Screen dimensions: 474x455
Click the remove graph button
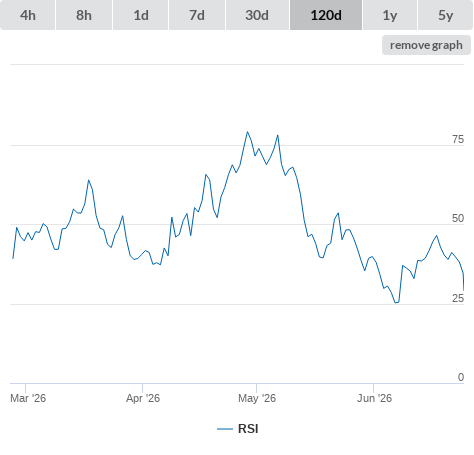(x=426, y=45)
